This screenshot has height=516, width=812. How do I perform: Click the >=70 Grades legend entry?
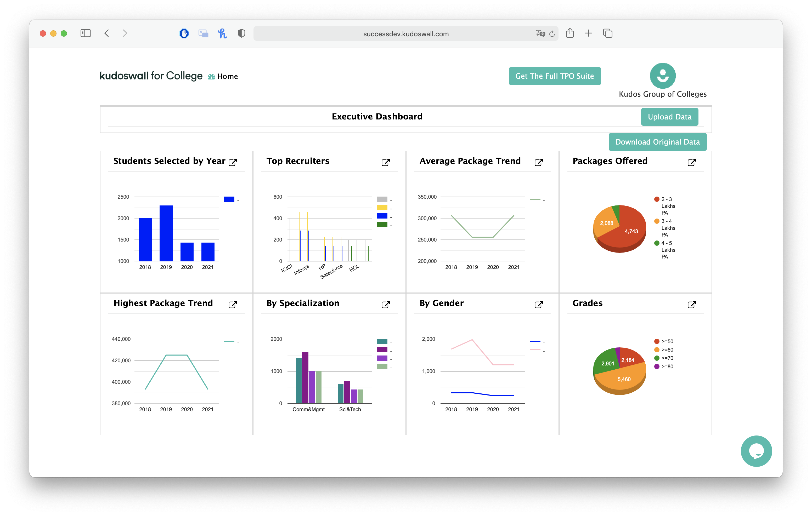pyautogui.click(x=664, y=358)
